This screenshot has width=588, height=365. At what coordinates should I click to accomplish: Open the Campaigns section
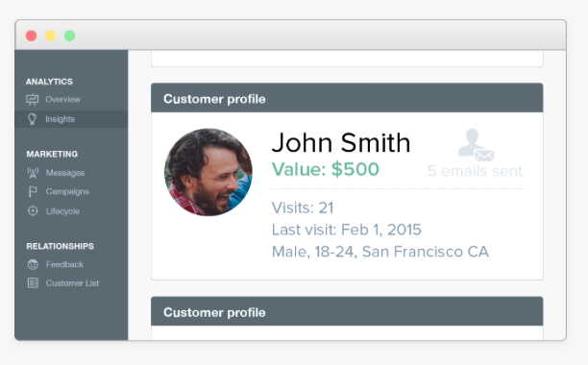tap(67, 191)
